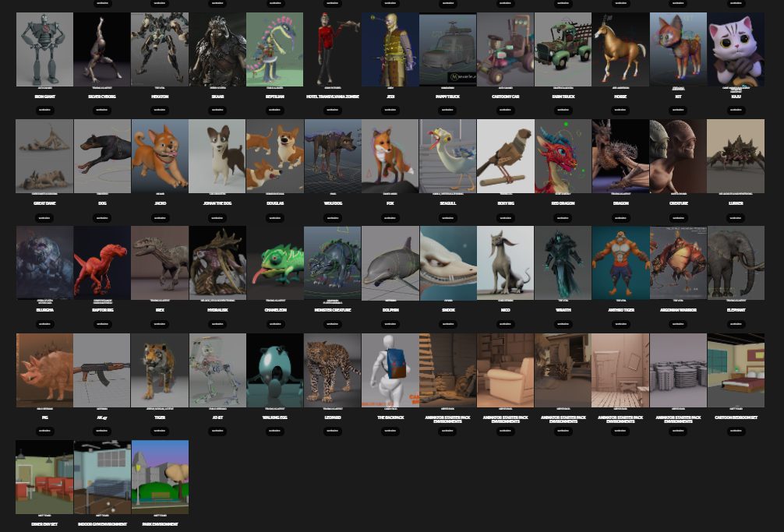Open the Cartoon Bedroom Set thumbnail
This screenshot has width=784, height=532.
(735, 370)
